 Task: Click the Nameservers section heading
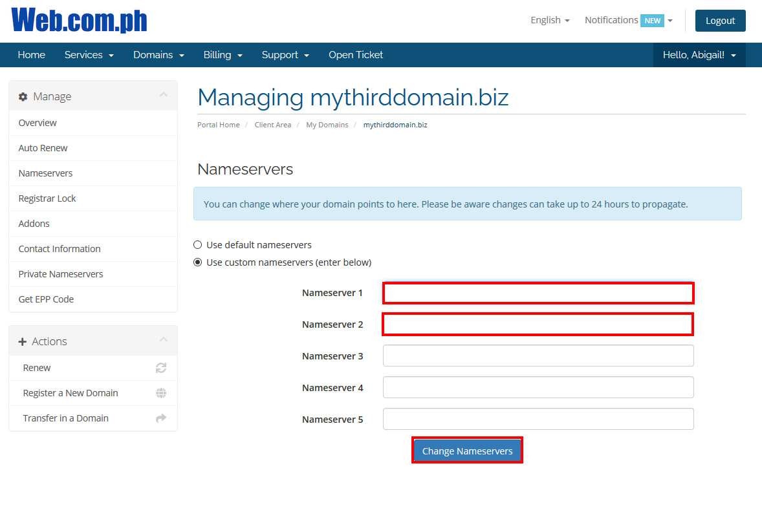(245, 169)
